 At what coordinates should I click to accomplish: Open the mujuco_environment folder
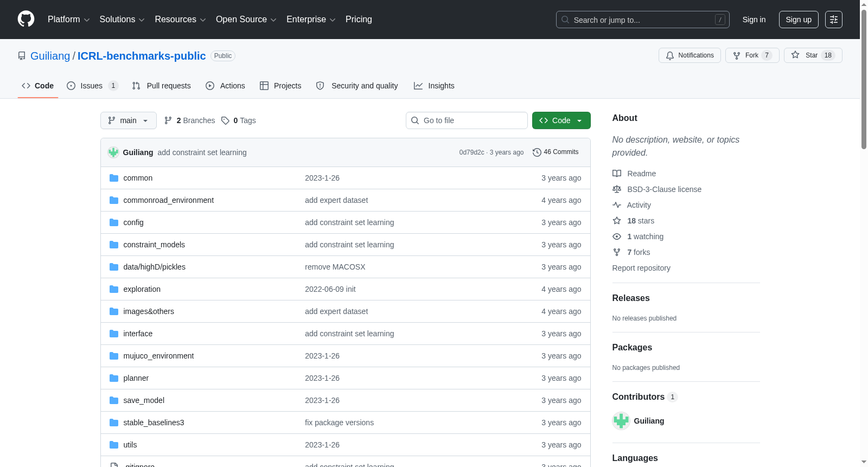tap(158, 356)
